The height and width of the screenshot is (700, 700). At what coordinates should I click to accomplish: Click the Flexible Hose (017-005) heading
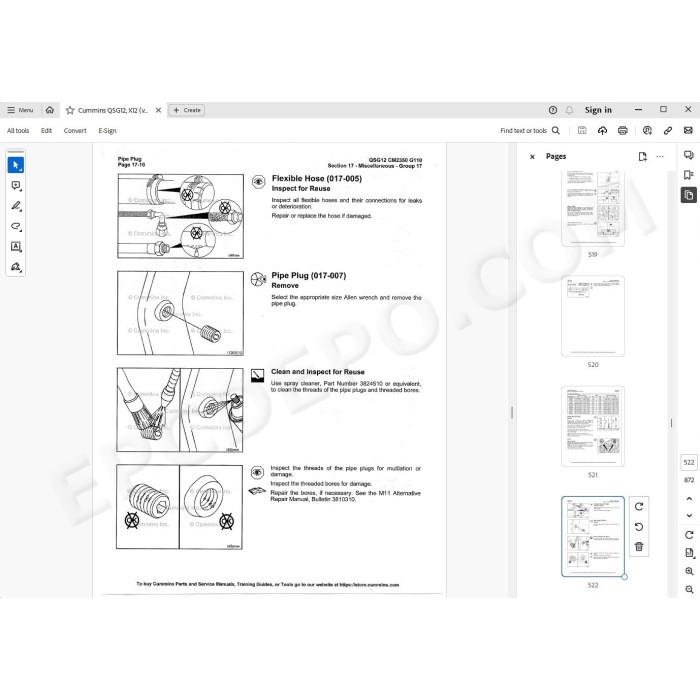coord(317,179)
